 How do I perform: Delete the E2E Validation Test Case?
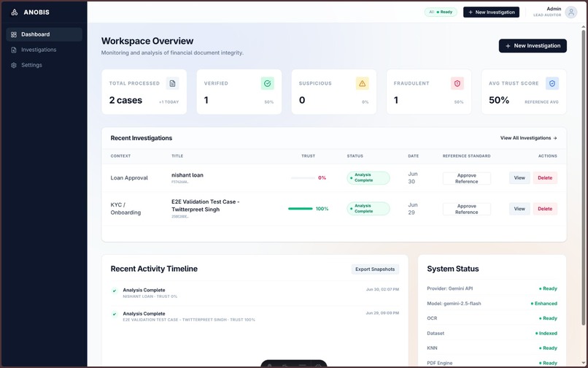point(545,209)
